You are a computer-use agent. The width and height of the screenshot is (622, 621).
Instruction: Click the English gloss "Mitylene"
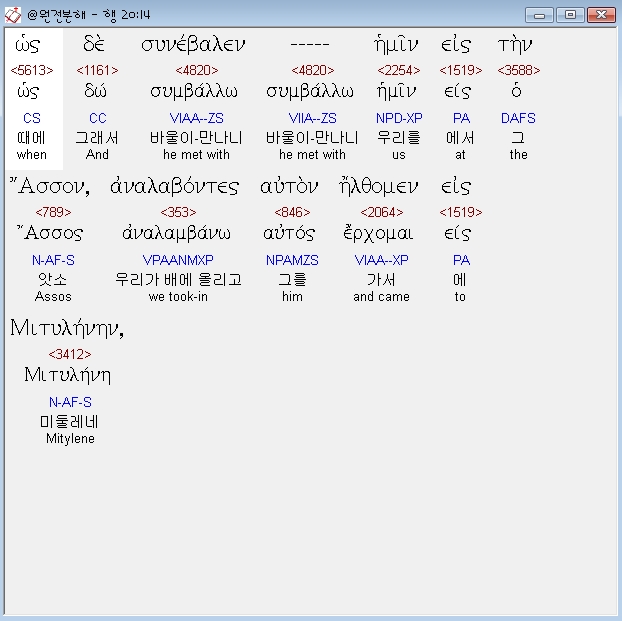(x=70, y=439)
